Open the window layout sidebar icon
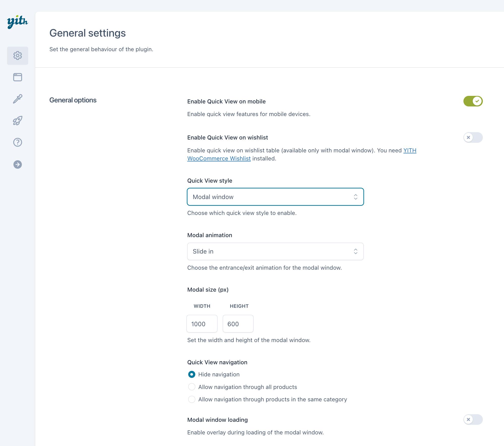504x446 pixels. pyautogui.click(x=18, y=77)
